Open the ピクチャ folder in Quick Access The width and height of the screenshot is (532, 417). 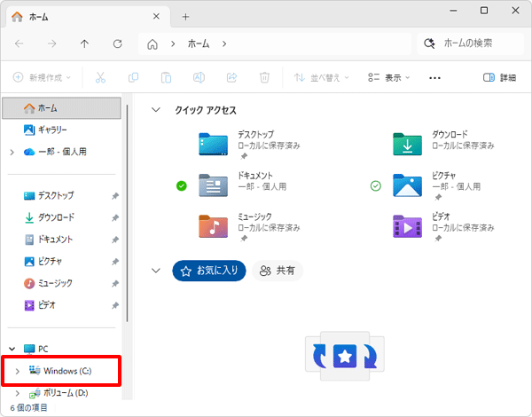pos(436,185)
